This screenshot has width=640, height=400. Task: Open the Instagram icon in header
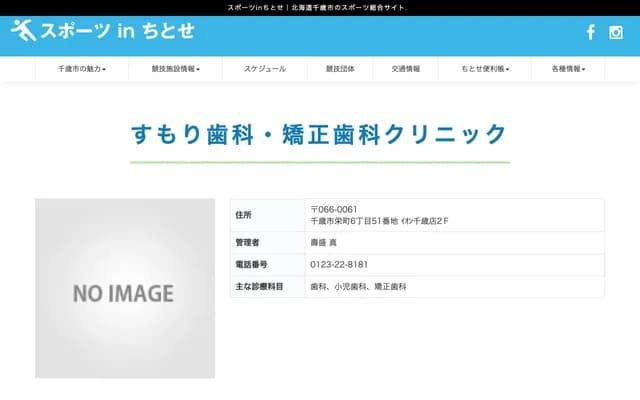[616, 32]
